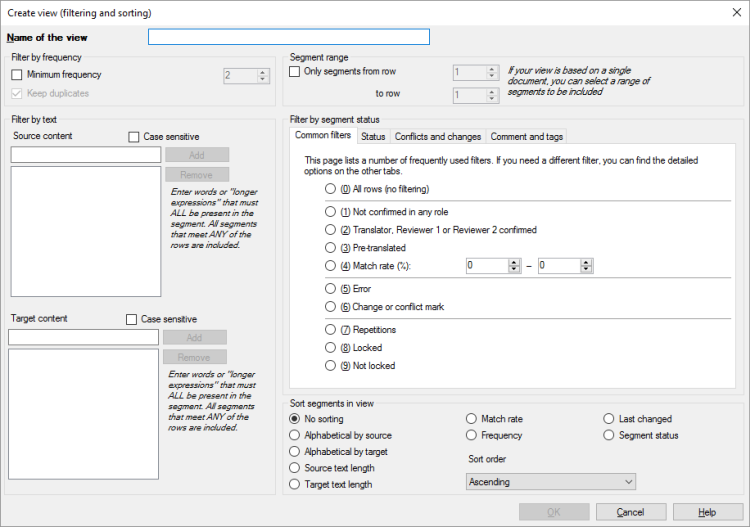Select Not confirmed in any role
Viewport: 750px width, 527px height.
(x=331, y=212)
